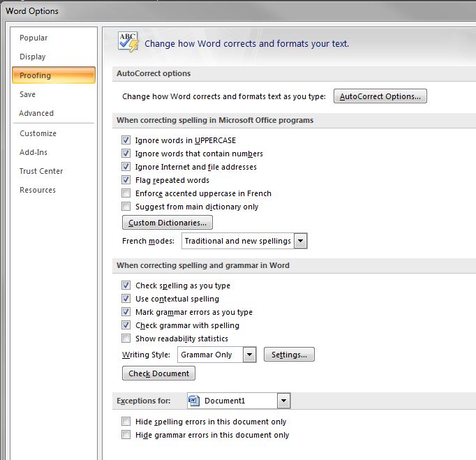Click the Check Document button
This screenshot has height=460, width=476.
pyautogui.click(x=158, y=373)
